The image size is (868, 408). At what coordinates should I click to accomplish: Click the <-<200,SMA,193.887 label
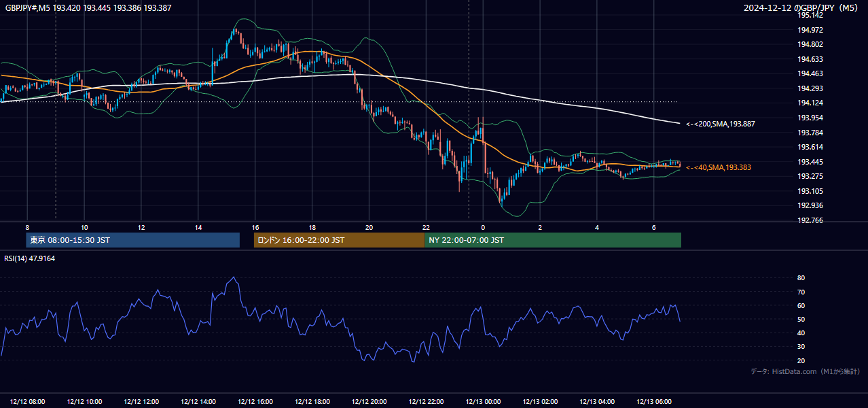(x=721, y=124)
